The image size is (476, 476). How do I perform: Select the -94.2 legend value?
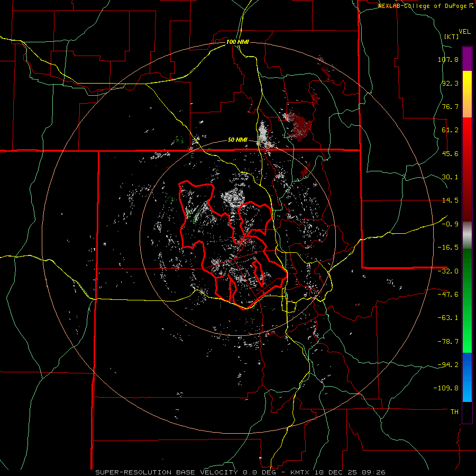tap(448, 365)
